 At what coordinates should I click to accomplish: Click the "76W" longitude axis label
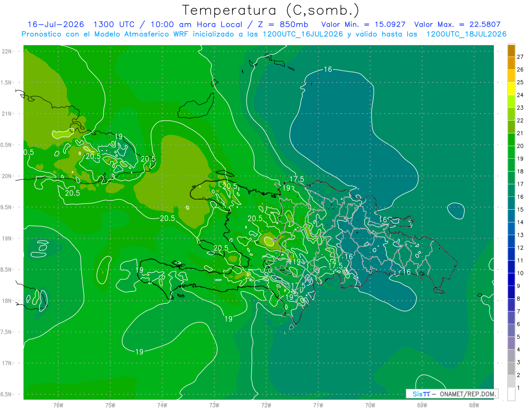[x=58, y=405]
